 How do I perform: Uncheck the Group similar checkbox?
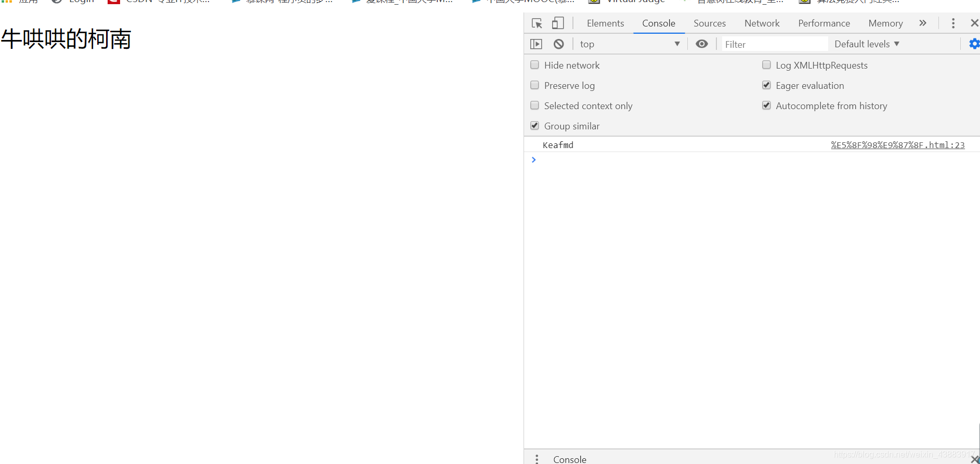[534, 126]
